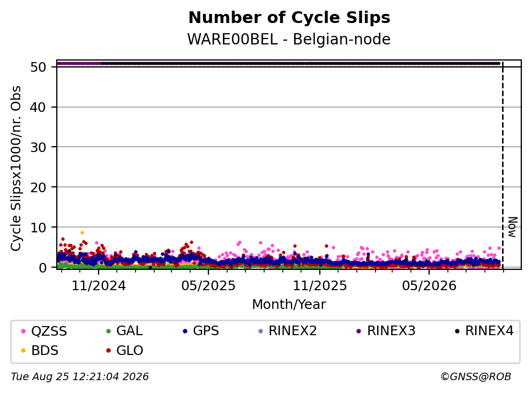Click the QZSS pink legend marker
Screen dimensions: 532x393
click(24, 331)
